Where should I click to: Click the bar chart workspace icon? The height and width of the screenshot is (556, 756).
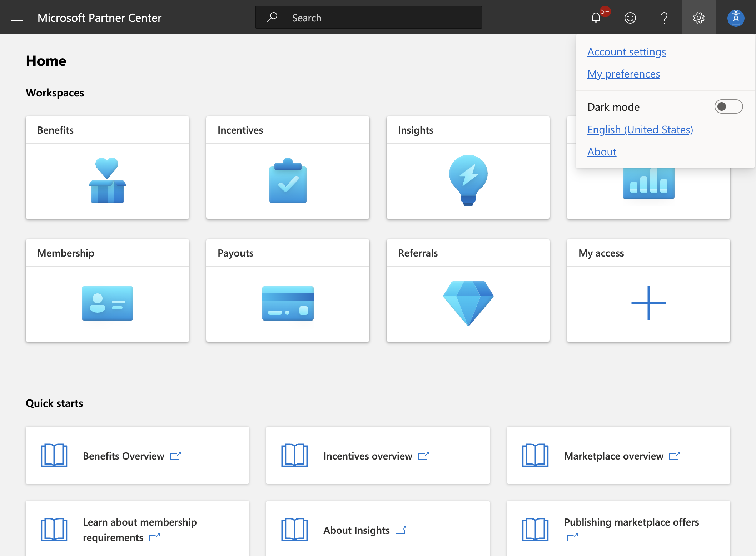click(x=648, y=183)
